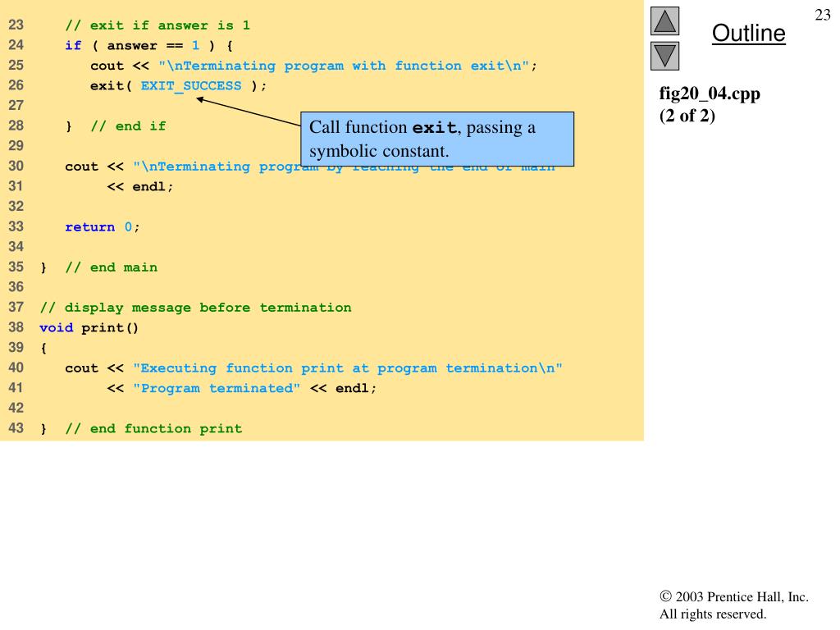
Task: Click the "Program terminated" string
Action: pos(217,388)
